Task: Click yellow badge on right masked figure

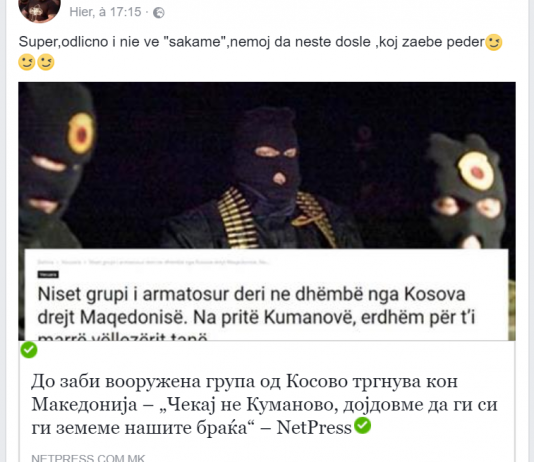Action: (x=476, y=172)
